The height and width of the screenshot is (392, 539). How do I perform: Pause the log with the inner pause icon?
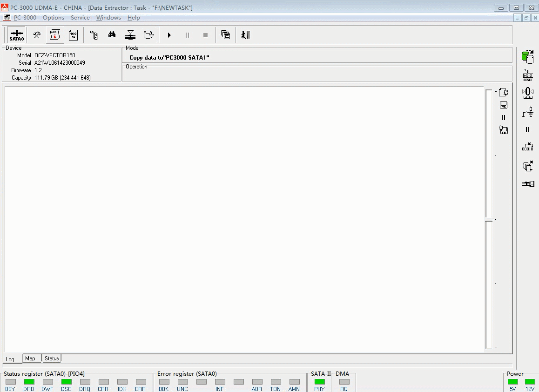[x=503, y=118]
